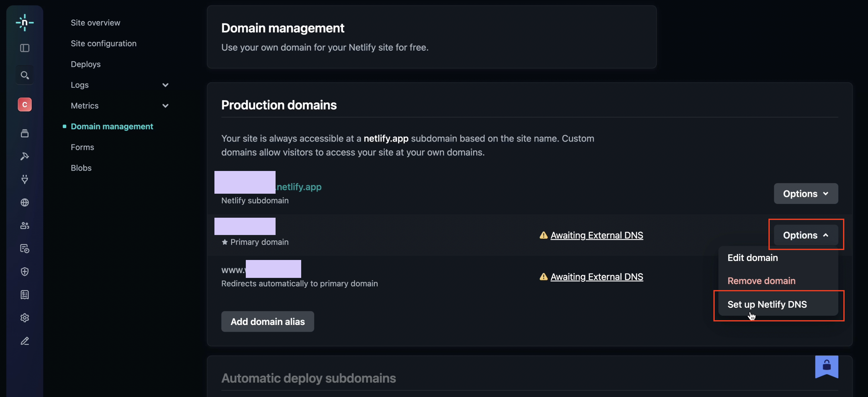Image resolution: width=868 pixels, height=397 pixels.
Task: Click the warning icon on primary domain row
Action: pos(543,235)
